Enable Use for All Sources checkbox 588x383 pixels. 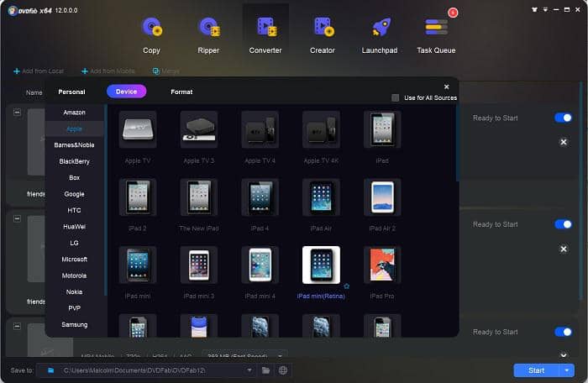(396, 98)
